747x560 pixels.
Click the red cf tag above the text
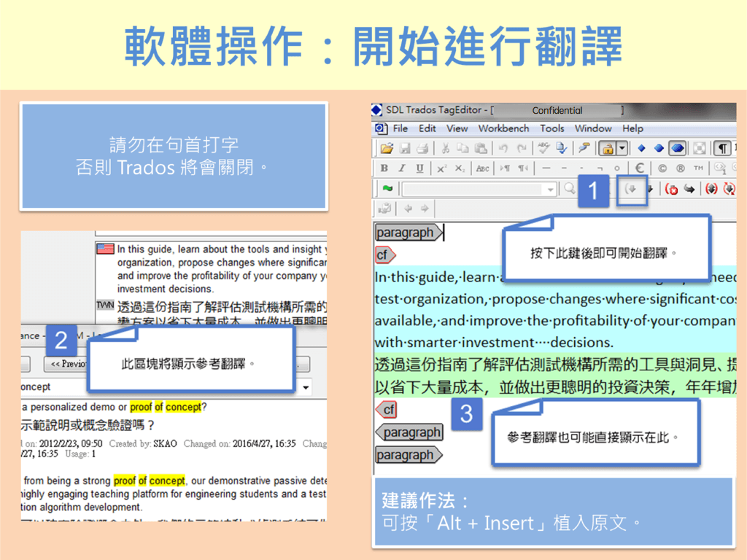384,255
